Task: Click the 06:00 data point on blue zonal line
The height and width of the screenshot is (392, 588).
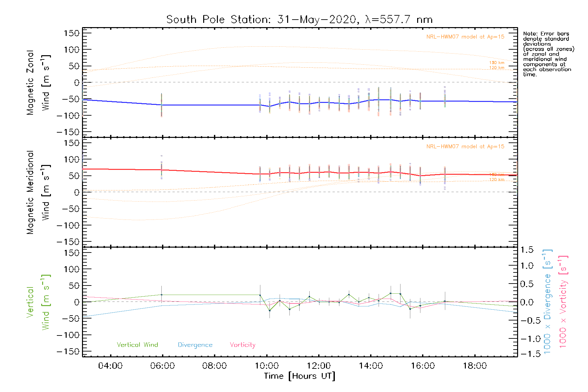Action: [x=161, y=105]
